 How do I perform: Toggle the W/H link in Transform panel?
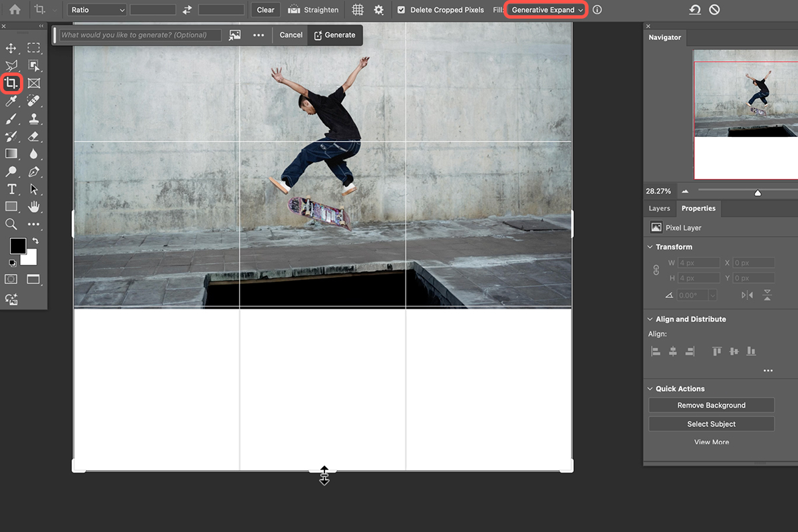pyautogui.click(x=657, y=270)
